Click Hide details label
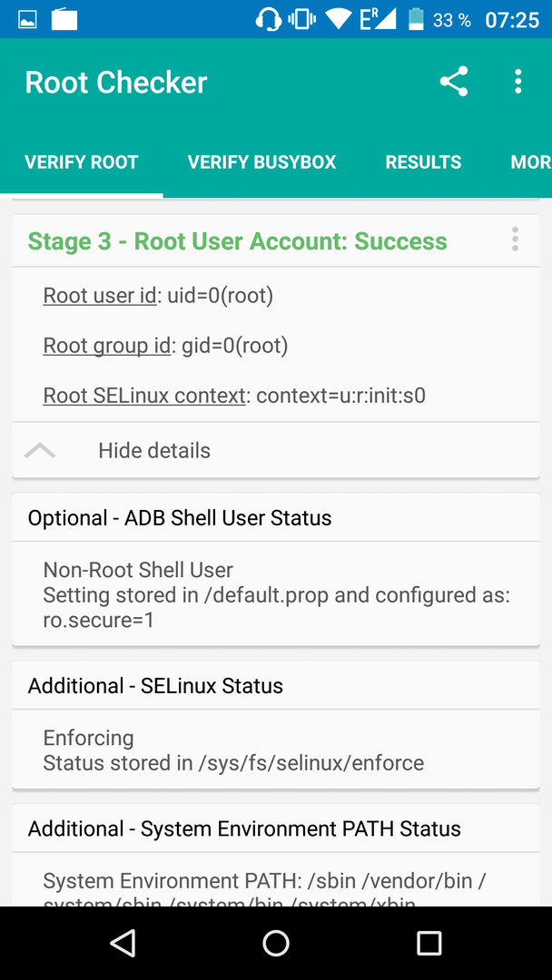This screenshot has height=980, width=552. pos(153,451)
